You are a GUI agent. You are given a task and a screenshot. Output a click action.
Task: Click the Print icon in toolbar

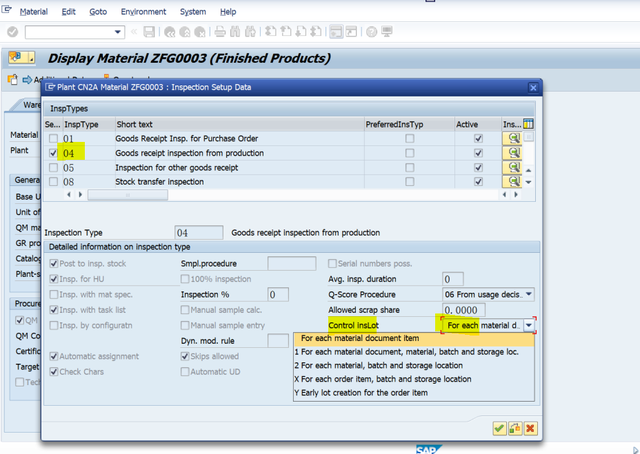[x=220, y=31]
